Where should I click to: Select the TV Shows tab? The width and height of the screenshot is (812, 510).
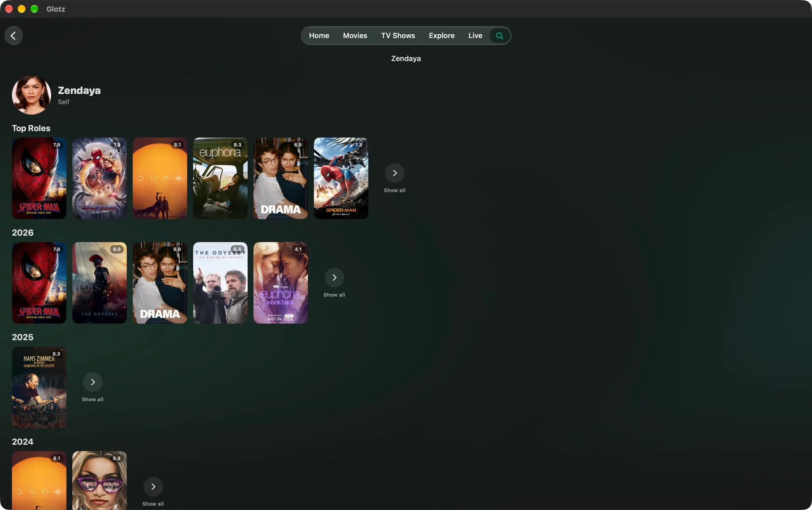point(398,36)
